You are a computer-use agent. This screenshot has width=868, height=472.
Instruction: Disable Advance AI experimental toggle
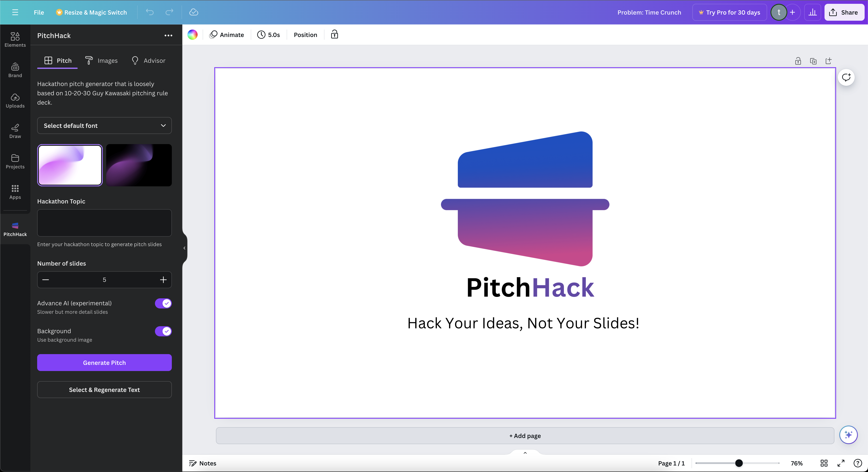point(163,303)
